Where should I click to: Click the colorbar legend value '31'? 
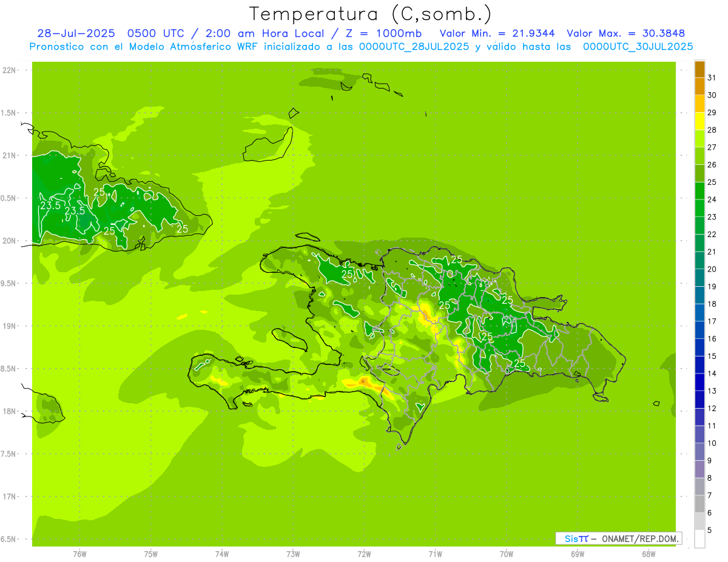coord(712,78)
